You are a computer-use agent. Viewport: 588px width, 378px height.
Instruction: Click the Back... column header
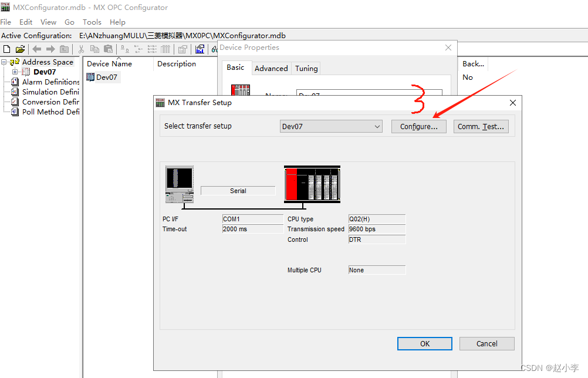pos(473,64)
